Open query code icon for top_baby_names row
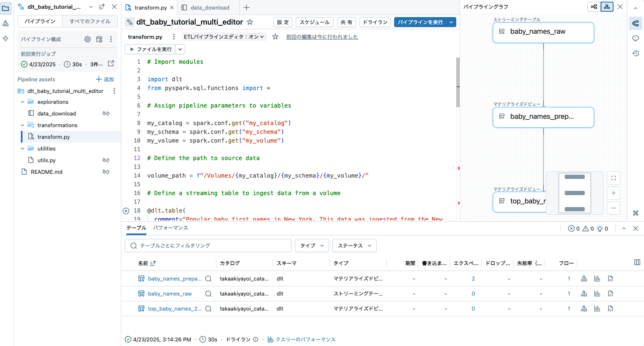This screenshot has width=644, height=346. [610, 308]
